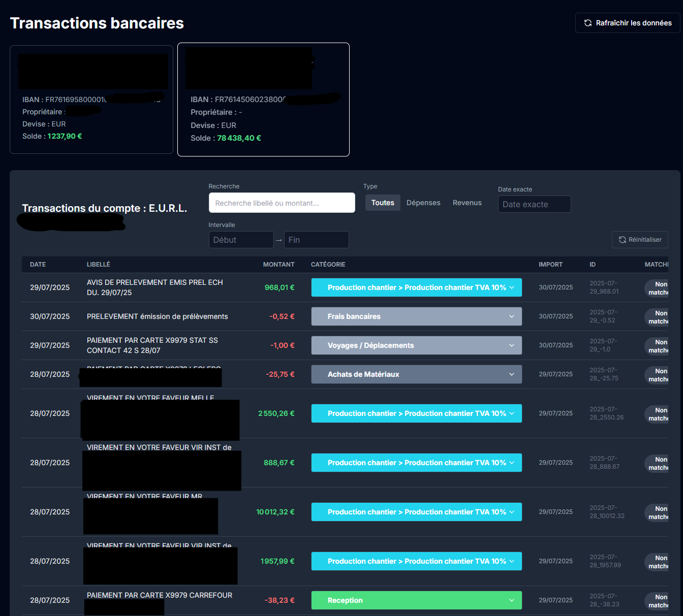The width and height of the screenshot is (683, 616).
Task: Click the Début interval start field
Action: [241, 240]
